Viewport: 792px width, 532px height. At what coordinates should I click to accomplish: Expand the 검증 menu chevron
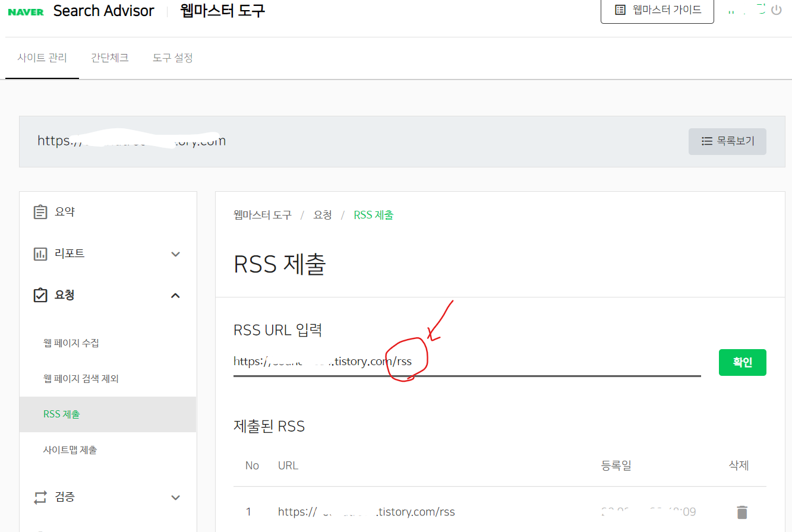pos(175,498)
